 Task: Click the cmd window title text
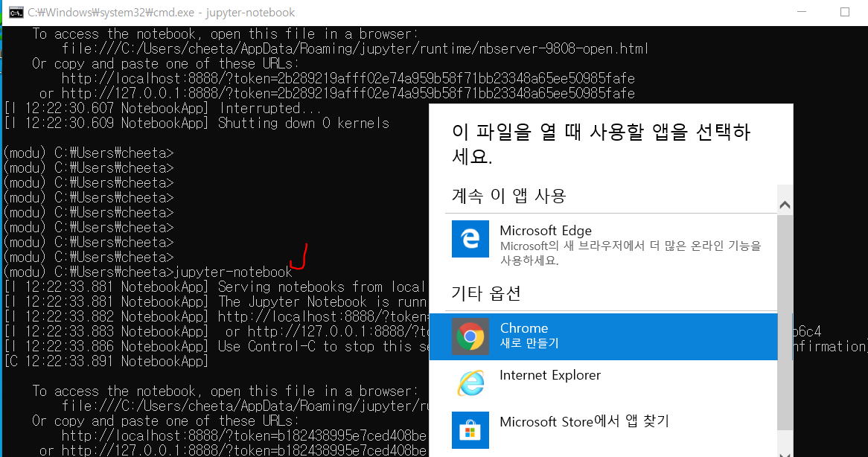(161, 12)
